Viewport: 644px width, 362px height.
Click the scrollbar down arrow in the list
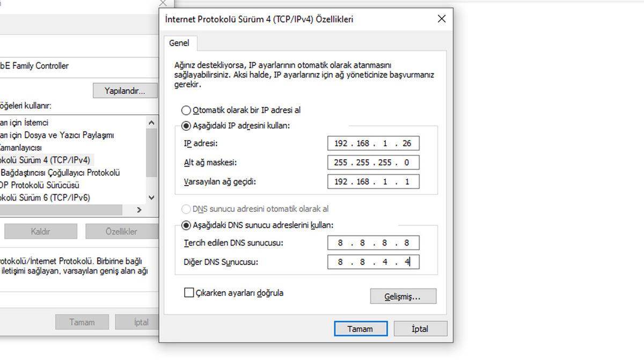tap(151, 197)
